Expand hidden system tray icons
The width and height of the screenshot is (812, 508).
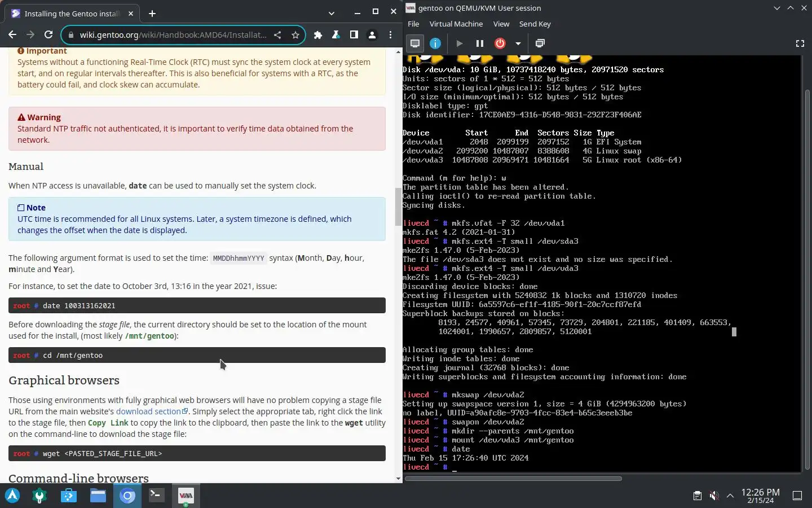[x=730, y=496]
